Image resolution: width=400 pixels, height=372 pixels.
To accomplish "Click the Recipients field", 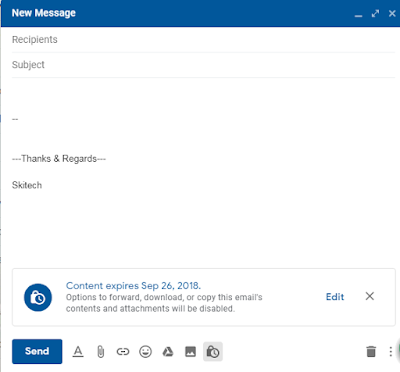I will coord(203,40).
